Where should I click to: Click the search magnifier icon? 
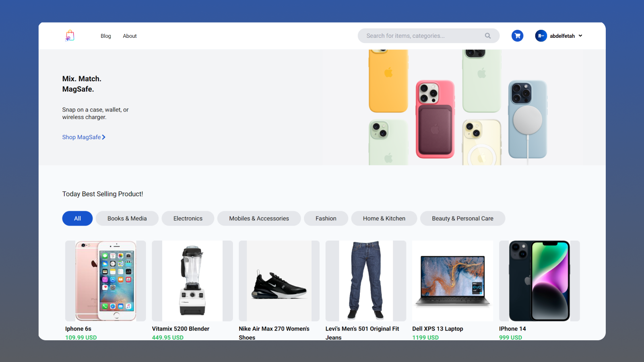tap(488, 36)
